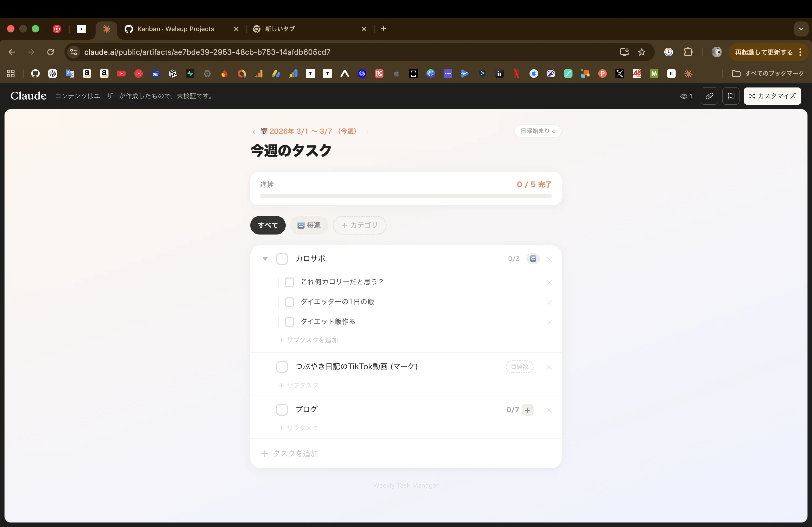Click the タスクを追加 button
812x527 pixels.
click(289, 454)
